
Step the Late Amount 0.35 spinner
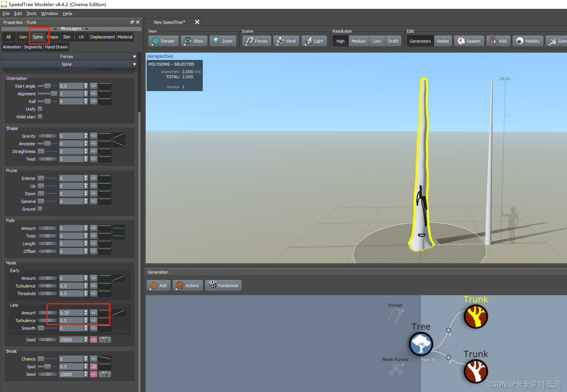click(86, 313)
